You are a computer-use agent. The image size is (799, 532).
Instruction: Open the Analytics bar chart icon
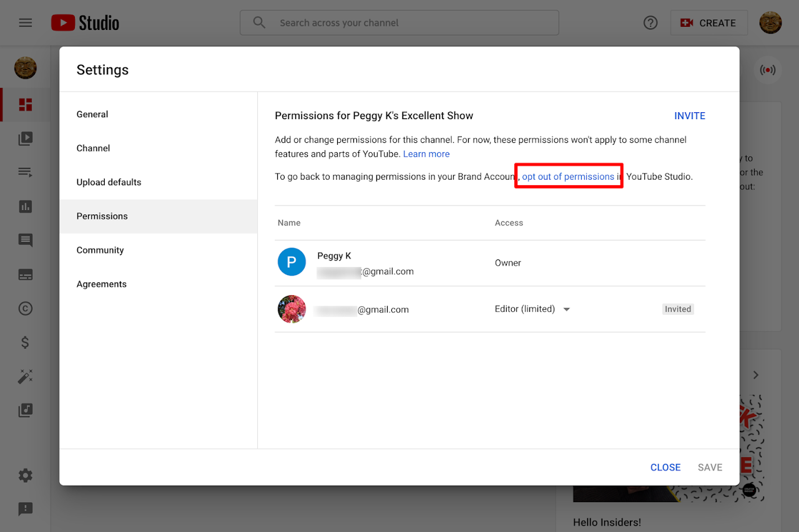26,206
